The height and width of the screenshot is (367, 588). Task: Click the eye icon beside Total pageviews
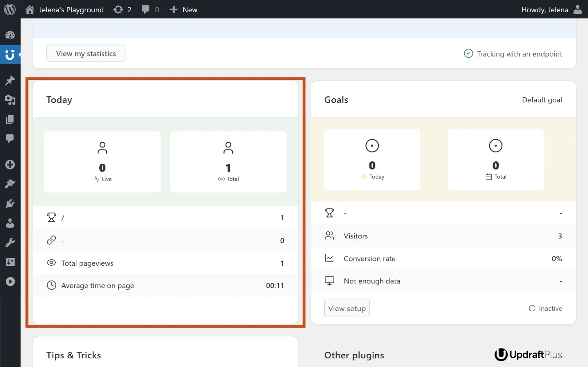[51, 263]
